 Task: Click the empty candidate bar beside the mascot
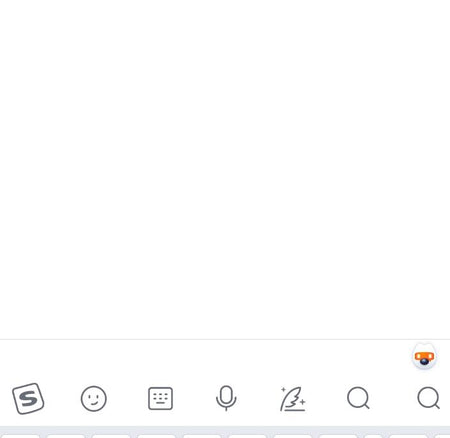coord(203,357)
